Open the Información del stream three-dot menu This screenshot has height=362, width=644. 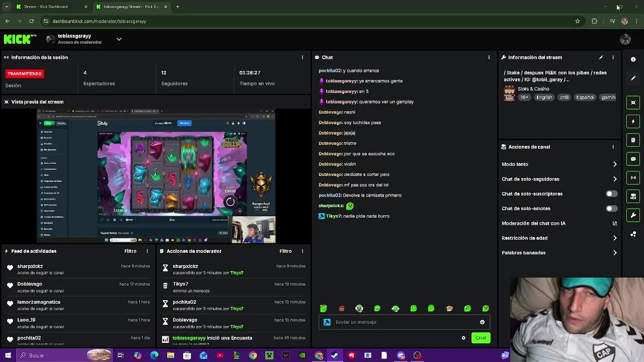point(613,57)
